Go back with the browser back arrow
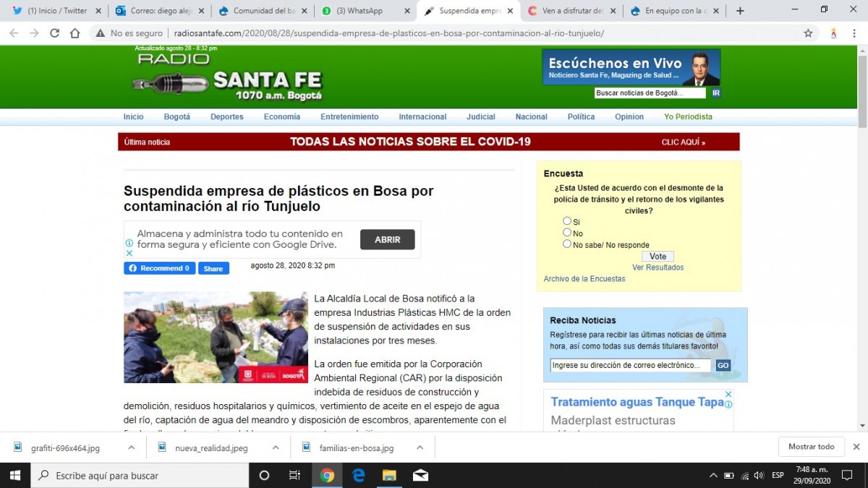Image resolution: width=868 pixels, height=488 pixels. point(14,33)
